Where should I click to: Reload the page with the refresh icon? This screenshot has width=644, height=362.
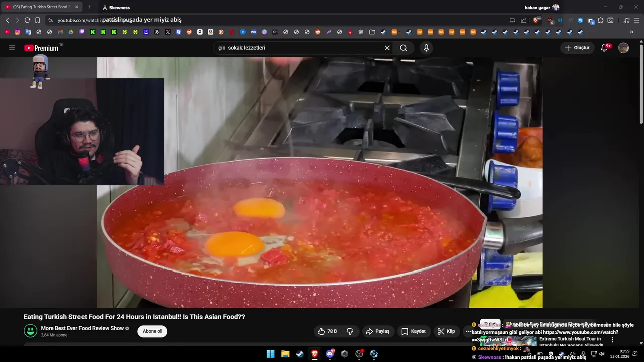click(x=27, y=20)
